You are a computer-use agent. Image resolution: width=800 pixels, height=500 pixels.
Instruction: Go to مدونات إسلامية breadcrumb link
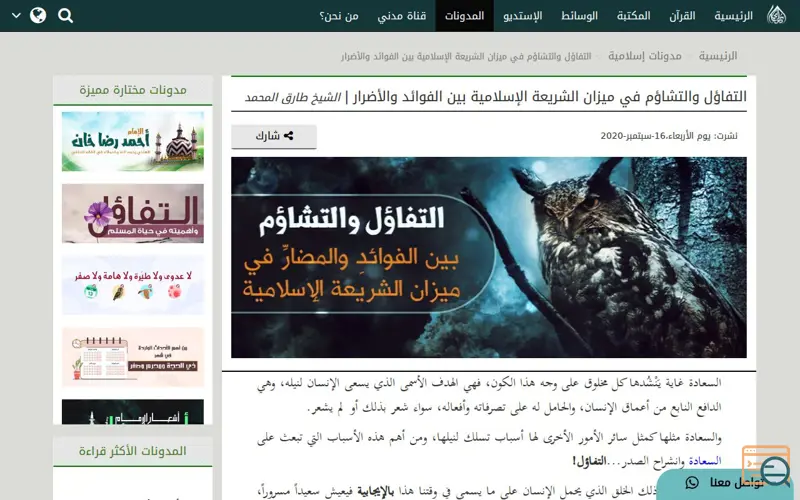tap(644, 56)
